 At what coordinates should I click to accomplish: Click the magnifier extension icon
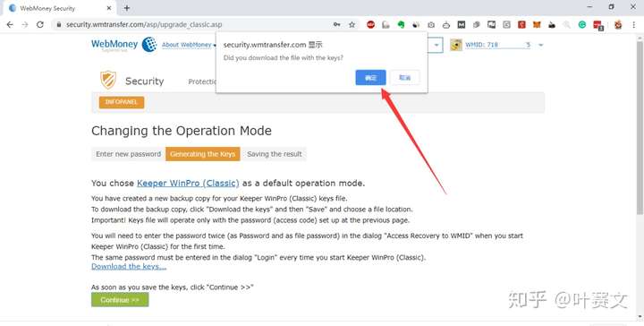click(567, 25)
